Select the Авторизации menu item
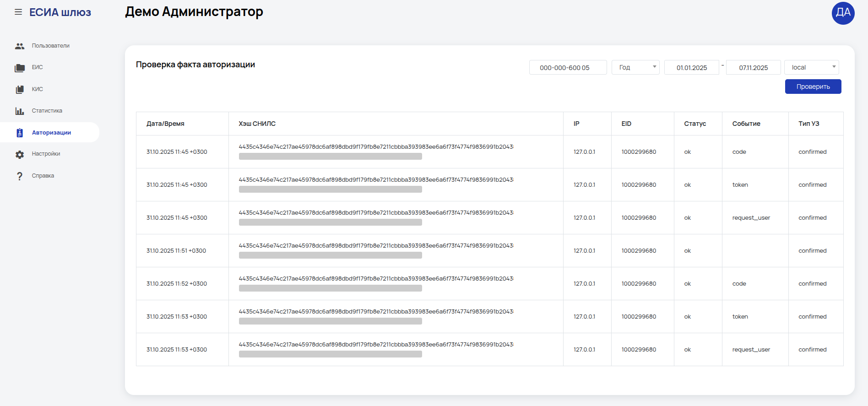Image resolution: width=868 pixels, height=406 pixels. coord(51,133)
